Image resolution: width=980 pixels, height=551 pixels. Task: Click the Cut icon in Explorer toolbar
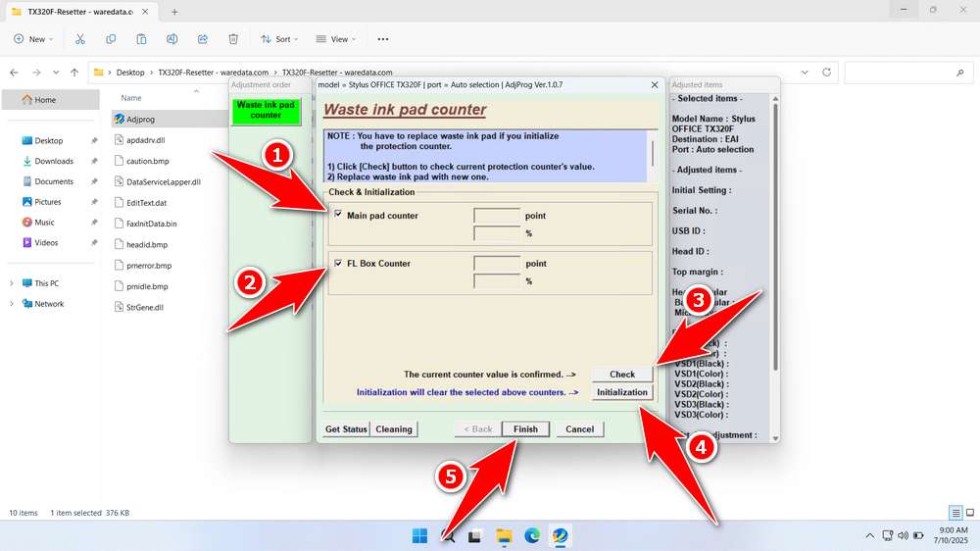[80, 39]
